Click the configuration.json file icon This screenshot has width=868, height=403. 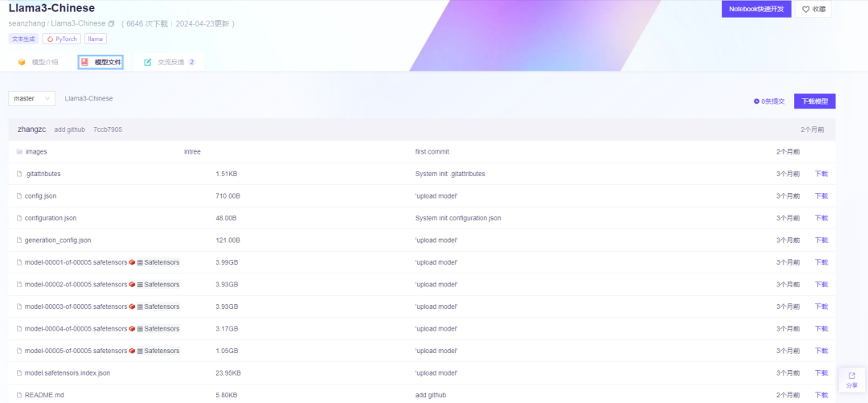[x=19, y=218]
